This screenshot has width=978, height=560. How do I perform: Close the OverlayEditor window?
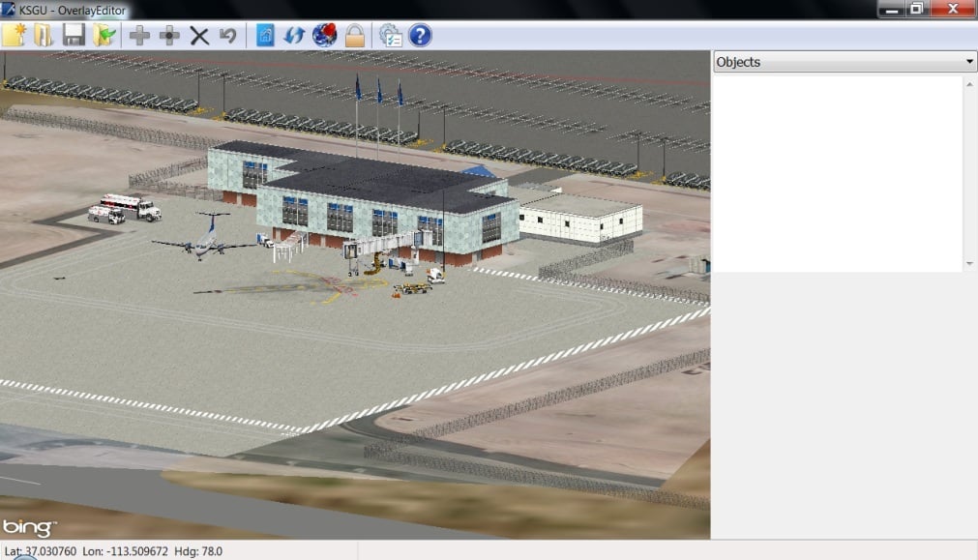point(953,9)
